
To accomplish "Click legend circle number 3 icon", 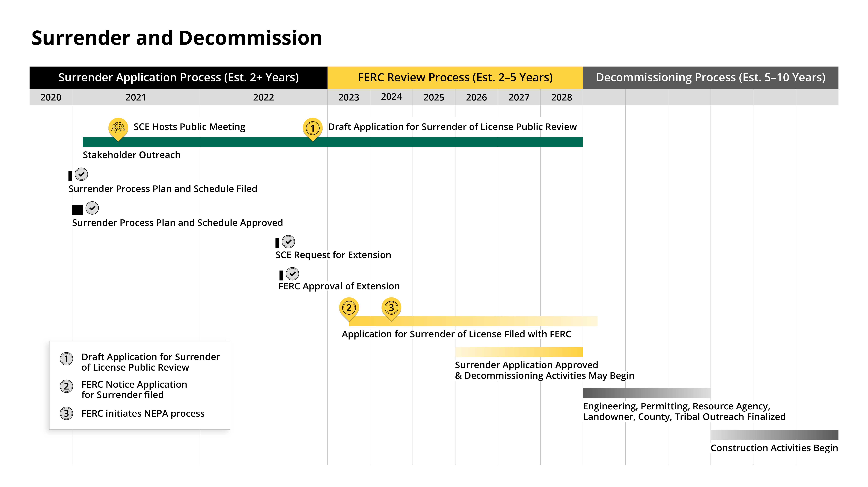I will [66, 413].
